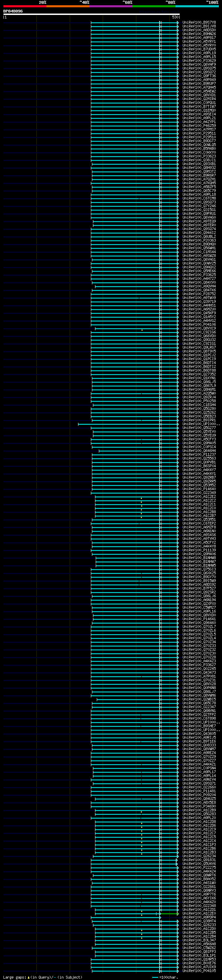Click the UniRef100_Q5G277 label
Screen dimensions: 222x980
[199, 428]
